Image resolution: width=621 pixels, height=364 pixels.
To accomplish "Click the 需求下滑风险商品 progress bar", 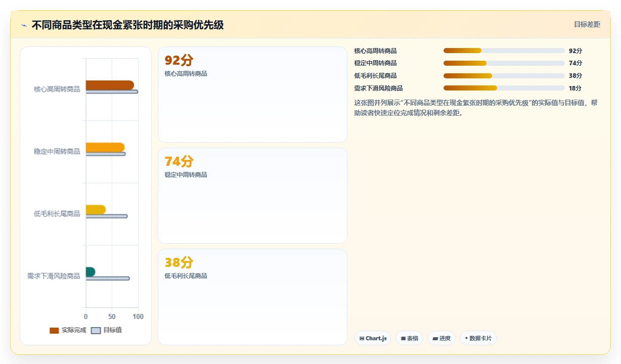I will 504,88.
